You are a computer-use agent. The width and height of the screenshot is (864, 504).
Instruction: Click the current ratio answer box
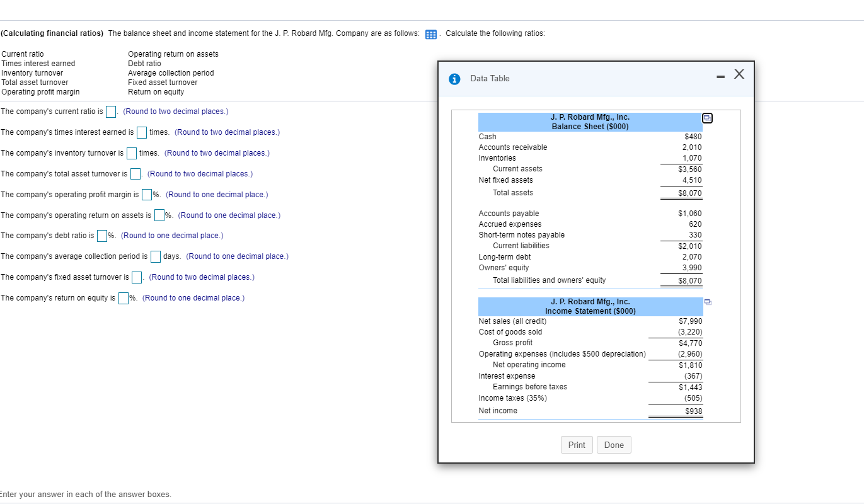111,112
